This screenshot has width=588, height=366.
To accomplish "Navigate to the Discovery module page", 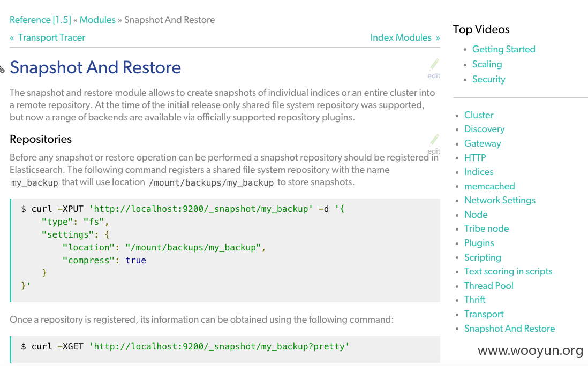I will pyautogui.click(x=484, y=129).
